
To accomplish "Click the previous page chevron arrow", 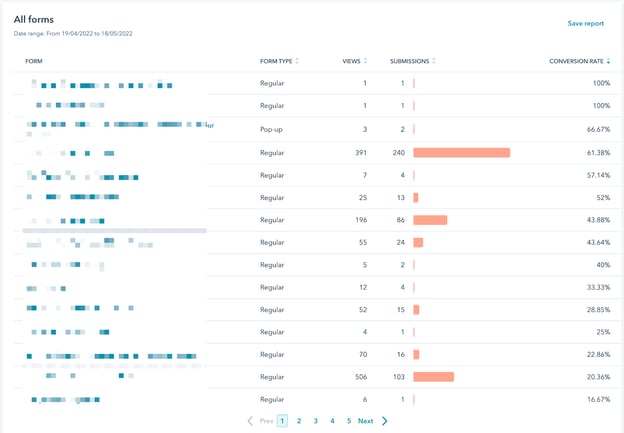I will [x=250, y=421].
